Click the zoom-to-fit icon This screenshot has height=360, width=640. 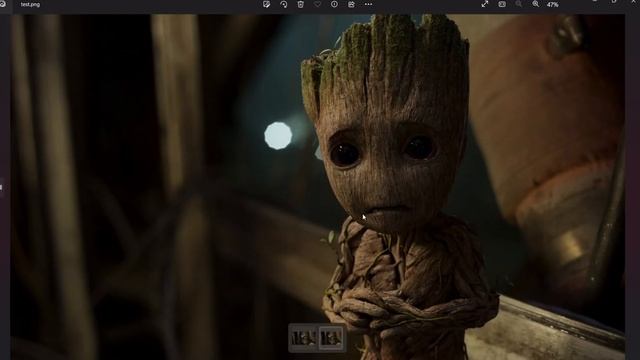(502, 4)
